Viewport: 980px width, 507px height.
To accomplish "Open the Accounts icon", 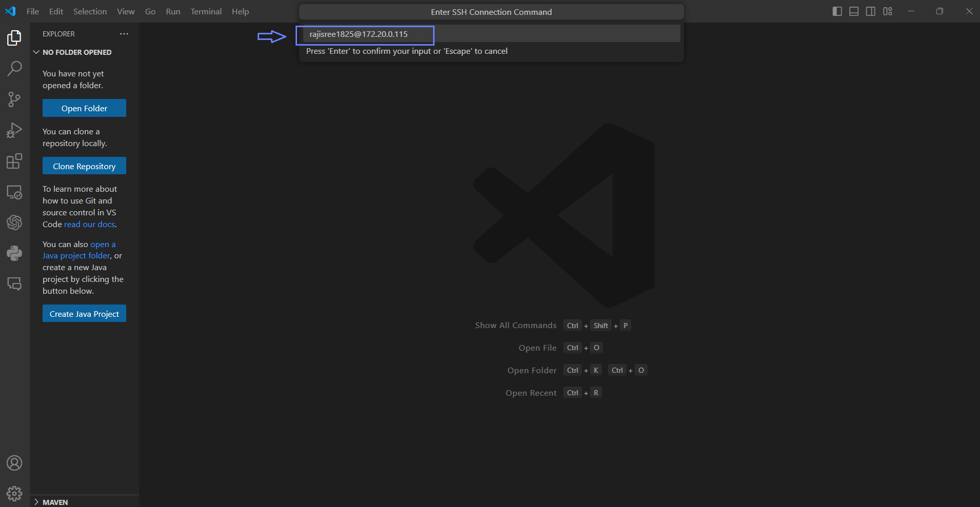I will click(14, 463).
